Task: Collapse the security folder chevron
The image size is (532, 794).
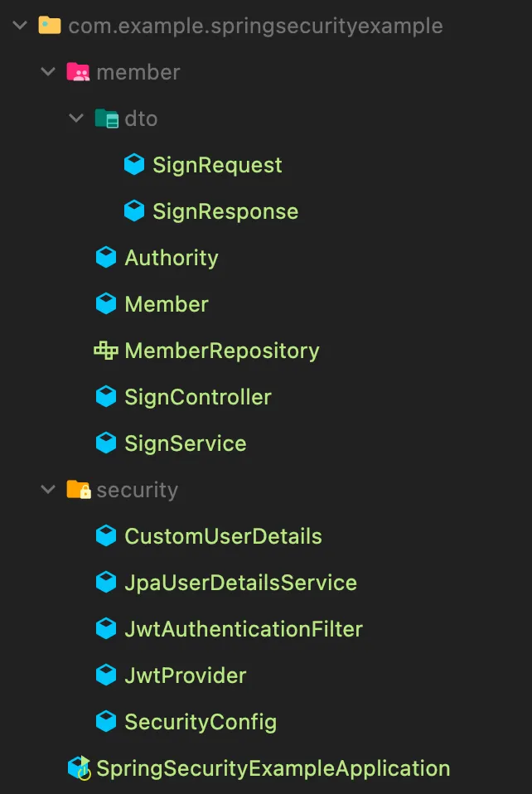Action: pyautogui.click(x=48, y=490)
